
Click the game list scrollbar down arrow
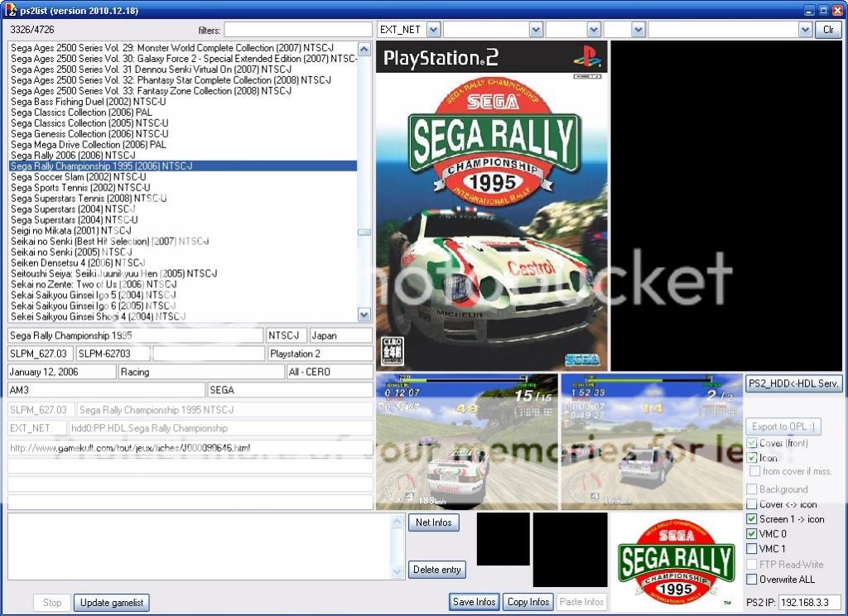(364, 315)
